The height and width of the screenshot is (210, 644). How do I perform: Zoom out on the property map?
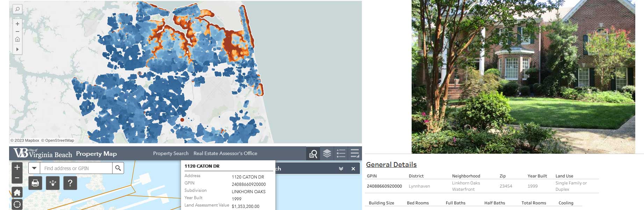tap(17, 178)
